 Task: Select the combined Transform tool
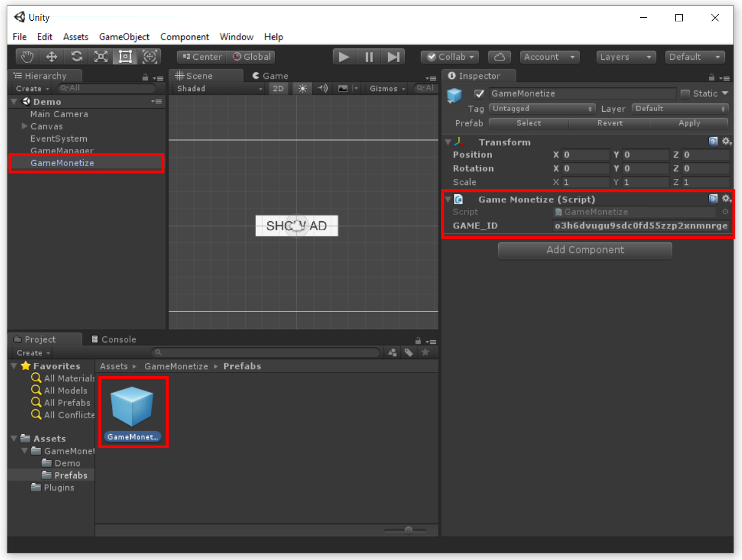click(150, 57)
